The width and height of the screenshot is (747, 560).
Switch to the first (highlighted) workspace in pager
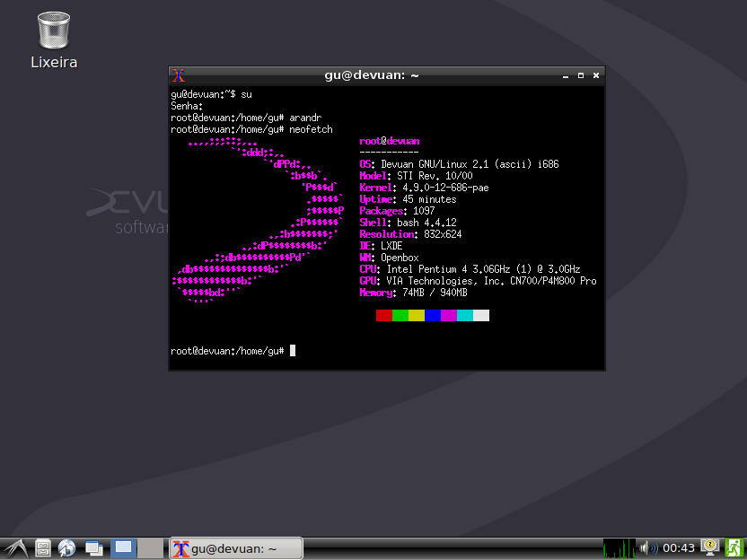(x=123, y=548)
